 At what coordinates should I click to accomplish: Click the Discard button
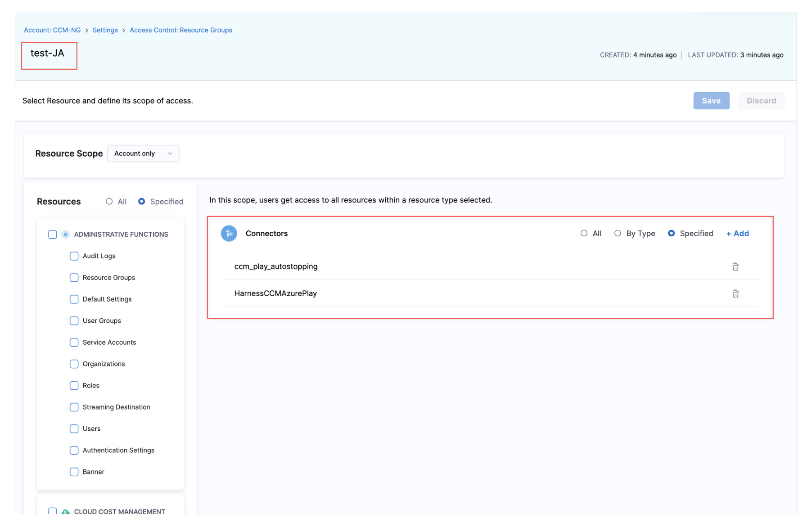tap(761, 101)
